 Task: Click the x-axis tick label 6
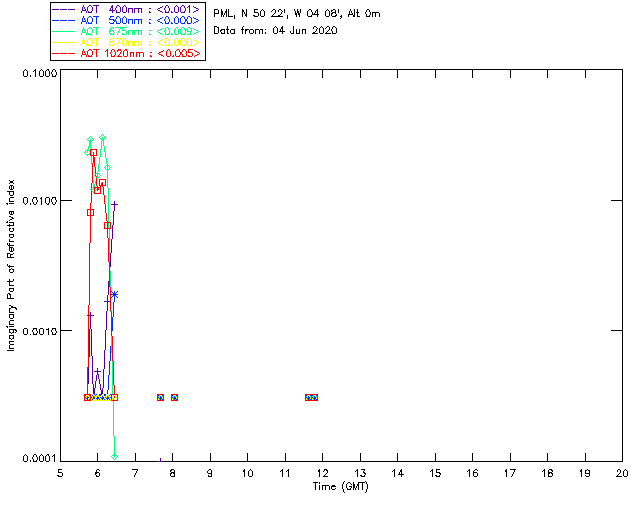[x=98, y=473]
